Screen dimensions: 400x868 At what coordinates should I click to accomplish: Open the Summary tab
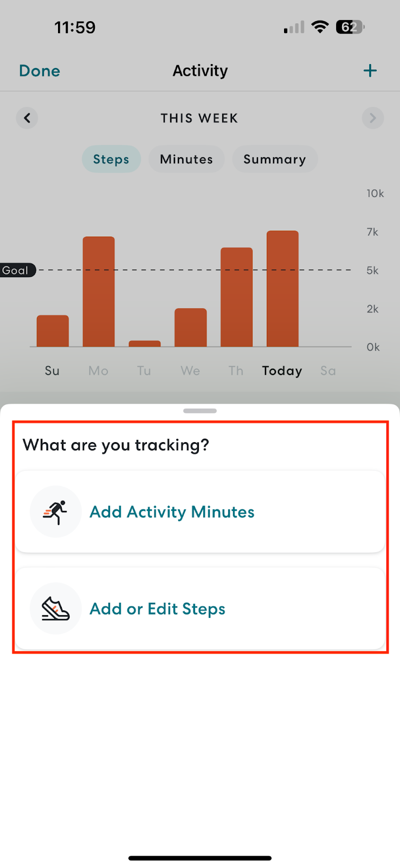click(x=274, y=159)
